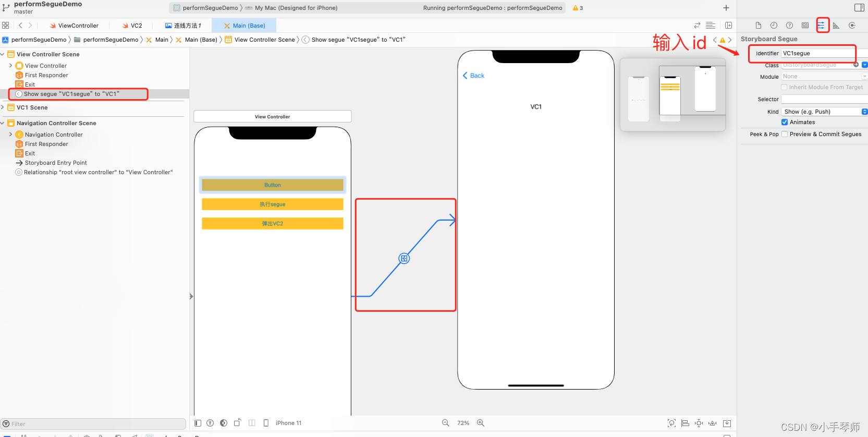Collapse the Navigation Controller Scene
868x437 pixels.
point(3,123)
